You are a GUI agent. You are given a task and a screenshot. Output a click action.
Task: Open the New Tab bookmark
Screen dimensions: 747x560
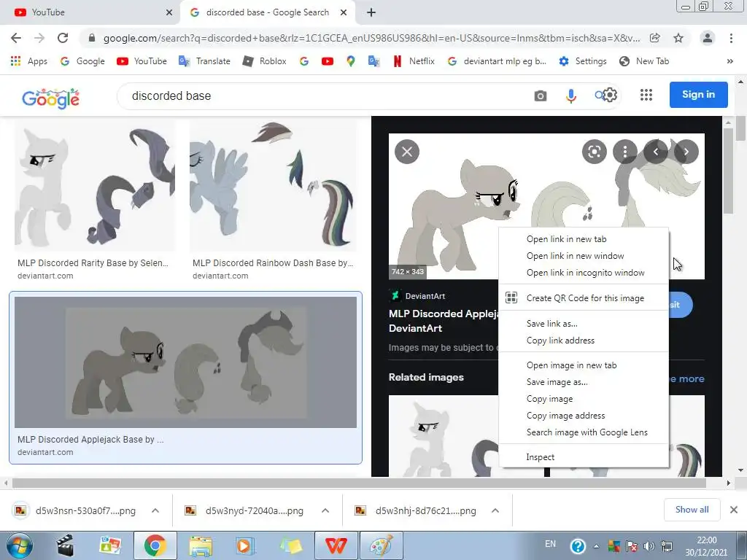tap(644, 61)
